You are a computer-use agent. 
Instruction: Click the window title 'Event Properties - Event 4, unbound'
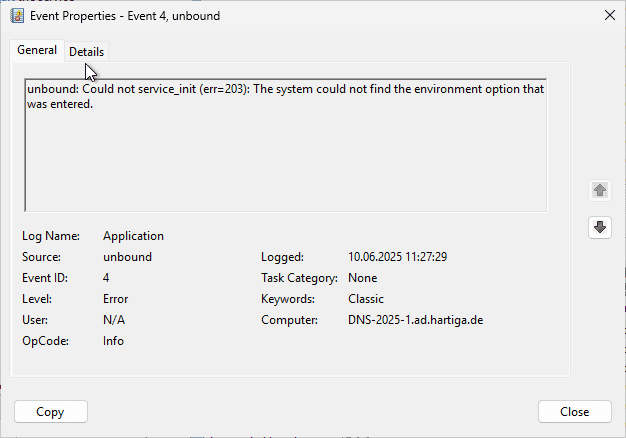point(125,16)
